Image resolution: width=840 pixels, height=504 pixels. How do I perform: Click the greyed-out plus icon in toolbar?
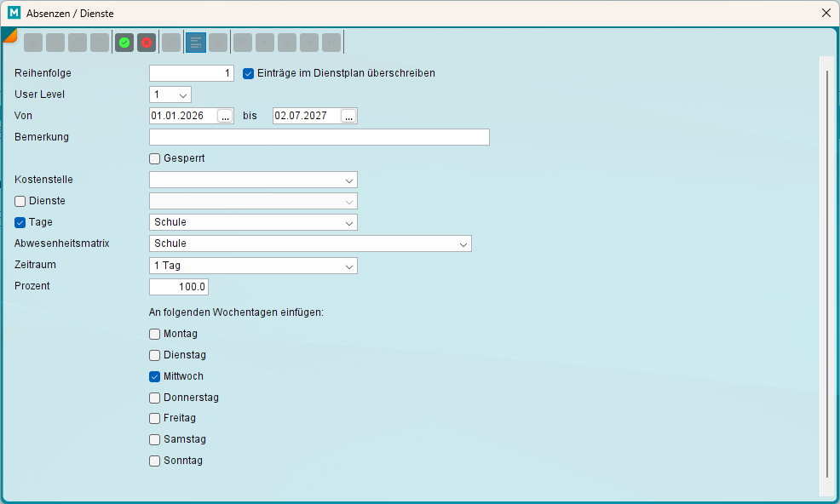pos(33,43)
